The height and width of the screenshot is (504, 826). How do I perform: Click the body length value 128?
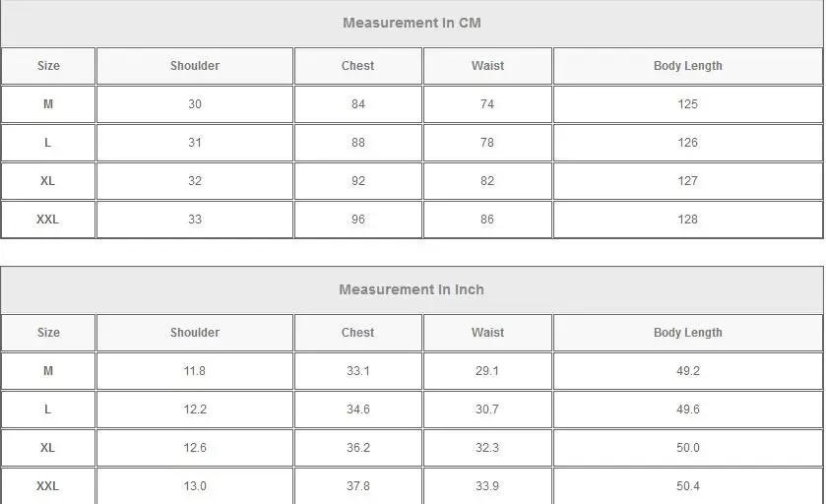(x=687, y=220)
